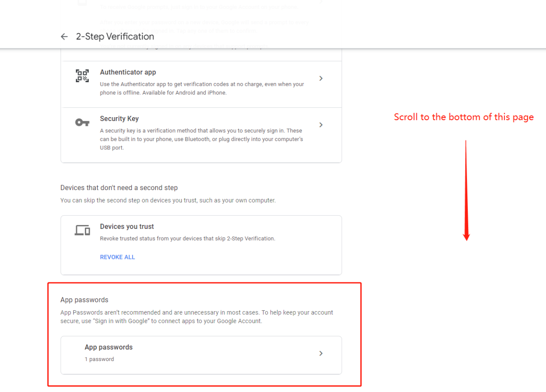
Task: Click the "1 password" count text
Action: tap(99, 359)
